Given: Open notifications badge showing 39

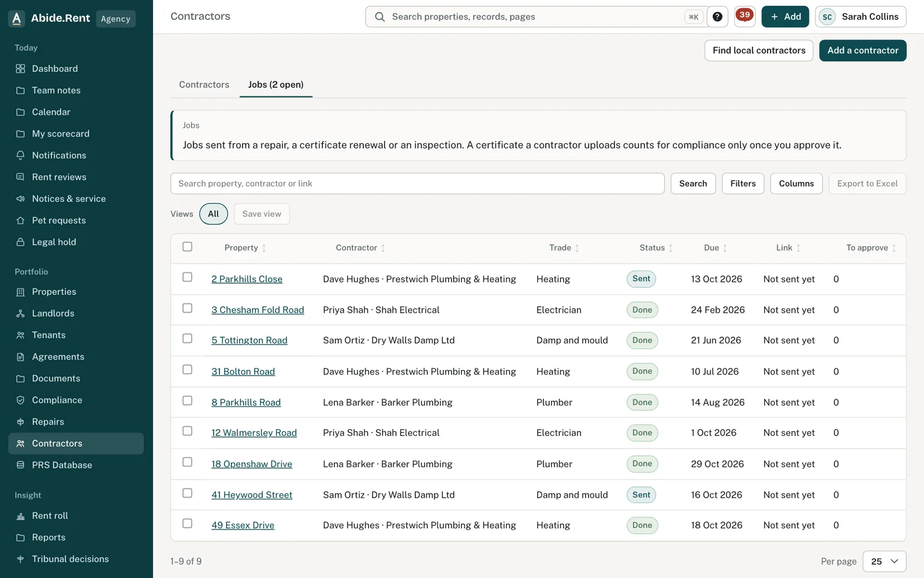Looking at the screenshot, I should [744, 16].
